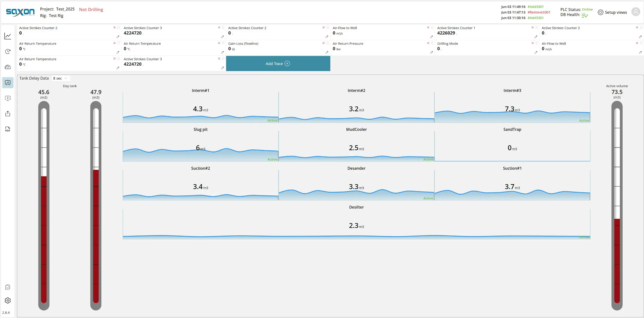Image resolution: width=644 pixels, height=318 pixels.
Task: Open the line chart view in sidebar
Action: pyautogui.click(x=8, y=36)
